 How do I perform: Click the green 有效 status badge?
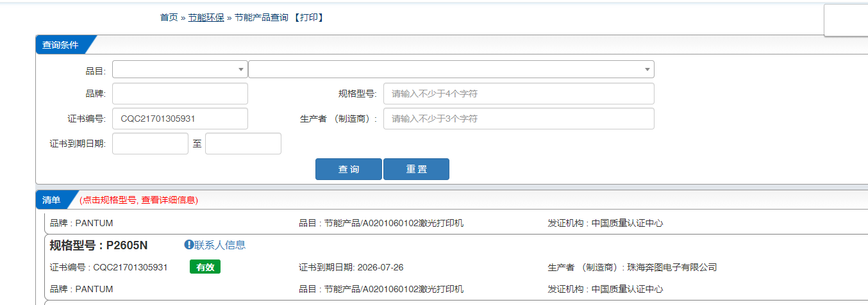coord(205,267)
